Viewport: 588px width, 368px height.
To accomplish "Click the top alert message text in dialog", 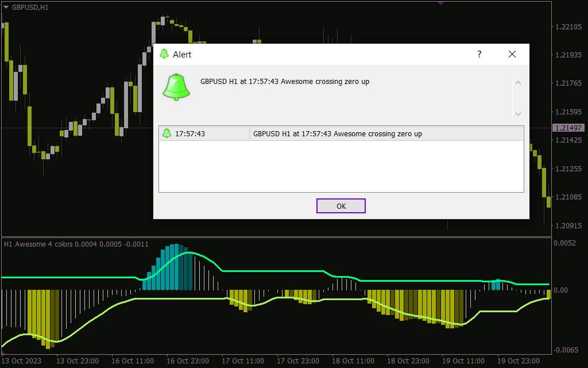I will (x=285, y=82).
